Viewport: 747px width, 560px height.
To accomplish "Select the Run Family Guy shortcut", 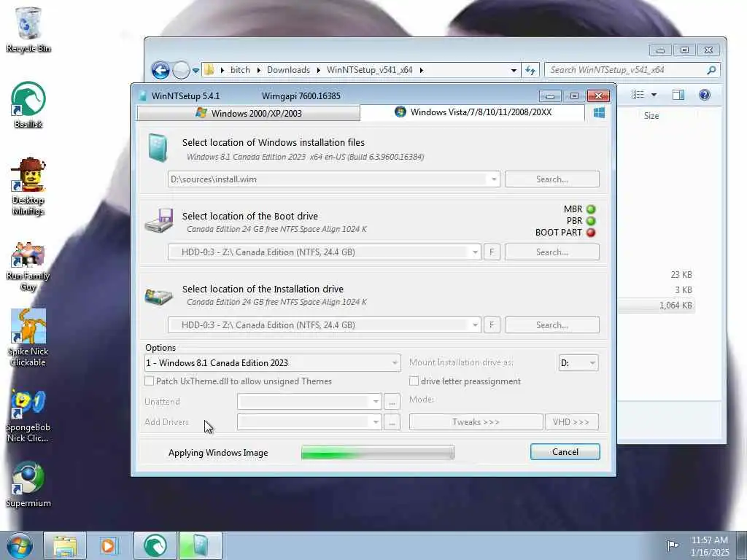I will pyautogui.click(x=28, y=265).
